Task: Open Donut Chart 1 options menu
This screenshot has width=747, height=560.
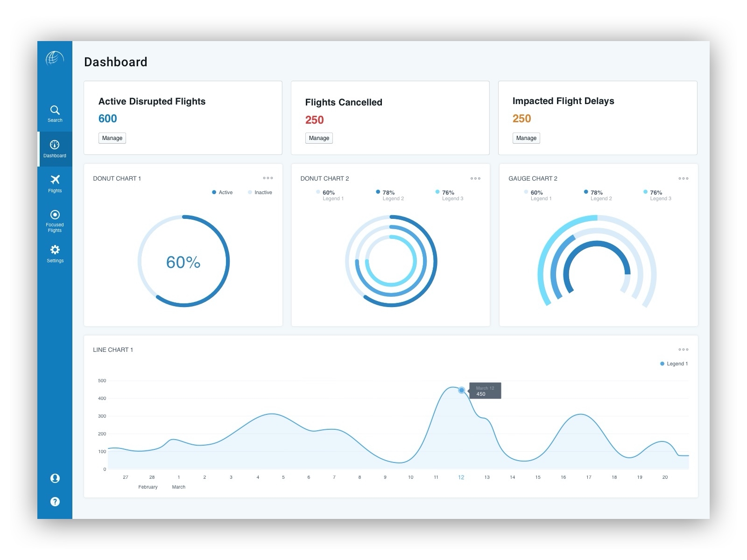Action: click(268, 178)
